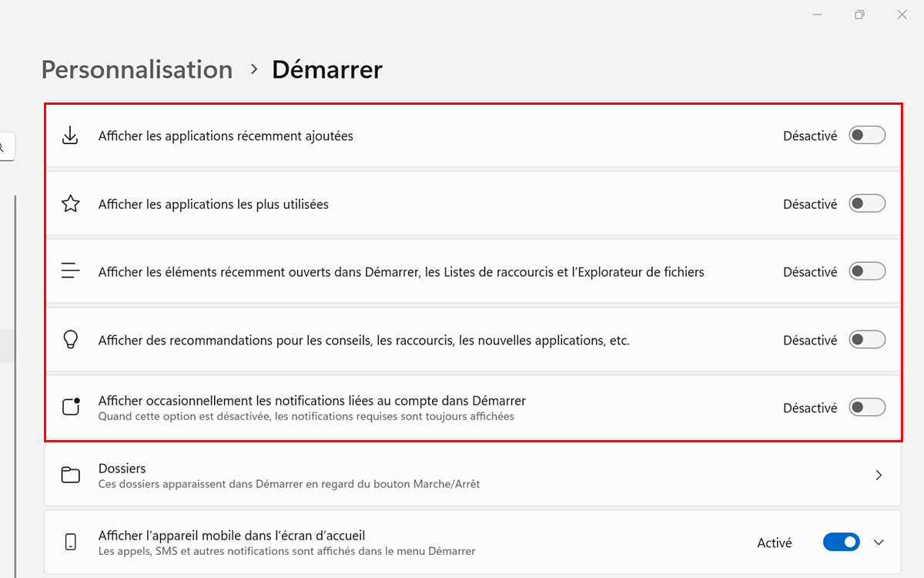Click "Désactivé" status for account notifications
This screenshot has width=924, height=578.
[x=810, y=408]
